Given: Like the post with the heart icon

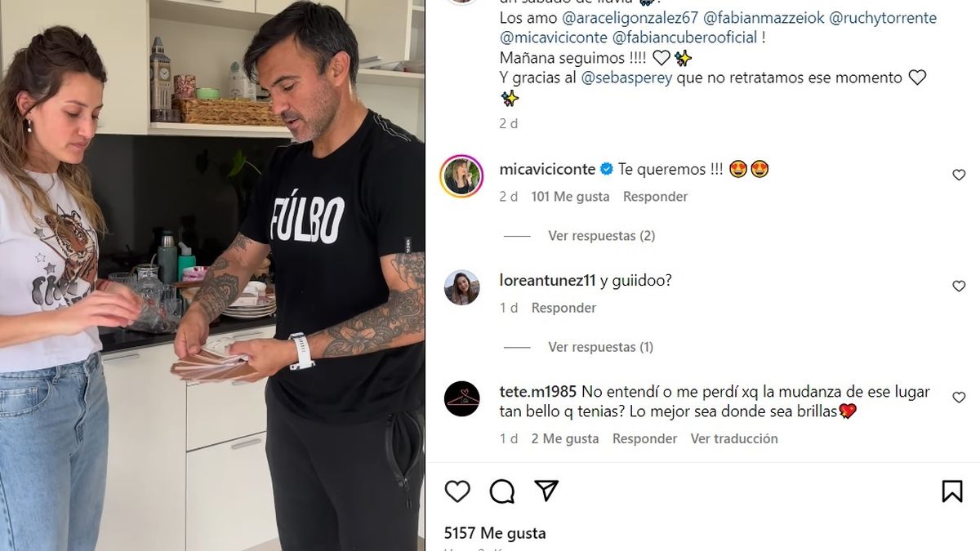Looking at the screenshot, I should click(457, 491).
